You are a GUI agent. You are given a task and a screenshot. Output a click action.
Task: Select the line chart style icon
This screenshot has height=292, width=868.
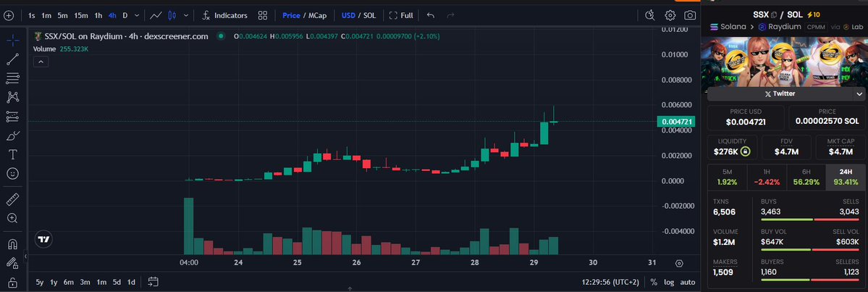(x=156, y=15)
